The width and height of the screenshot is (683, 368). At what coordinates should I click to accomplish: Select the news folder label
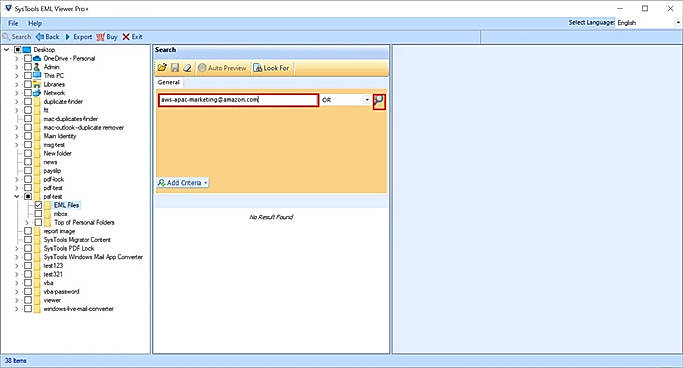click(x=51, y=162)
